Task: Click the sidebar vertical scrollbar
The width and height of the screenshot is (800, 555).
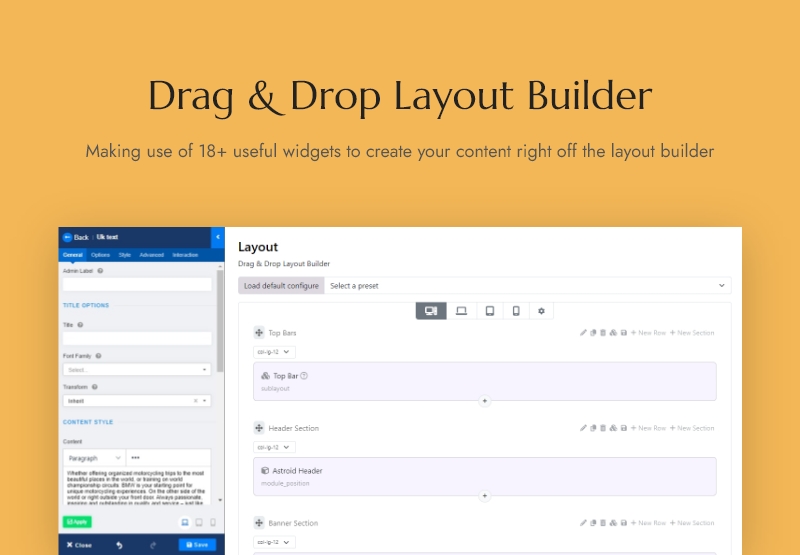Action: 221,320
